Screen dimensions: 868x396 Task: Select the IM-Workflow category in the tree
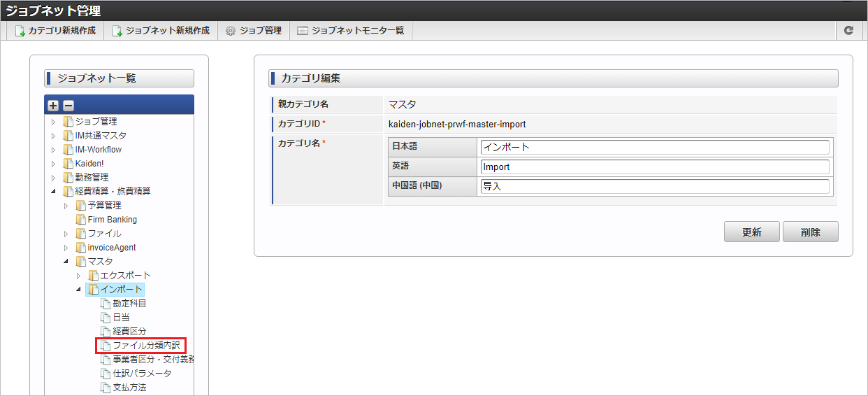click(x=99, y=150)
